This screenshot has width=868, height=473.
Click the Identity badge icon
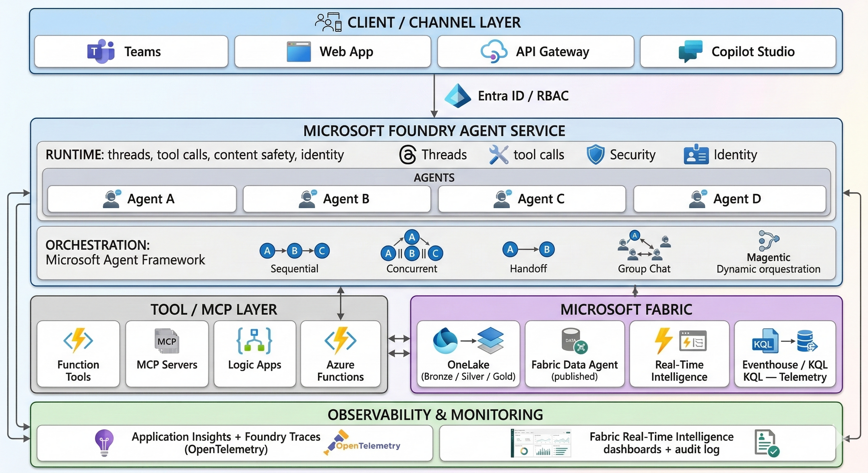tap(696, 155)
